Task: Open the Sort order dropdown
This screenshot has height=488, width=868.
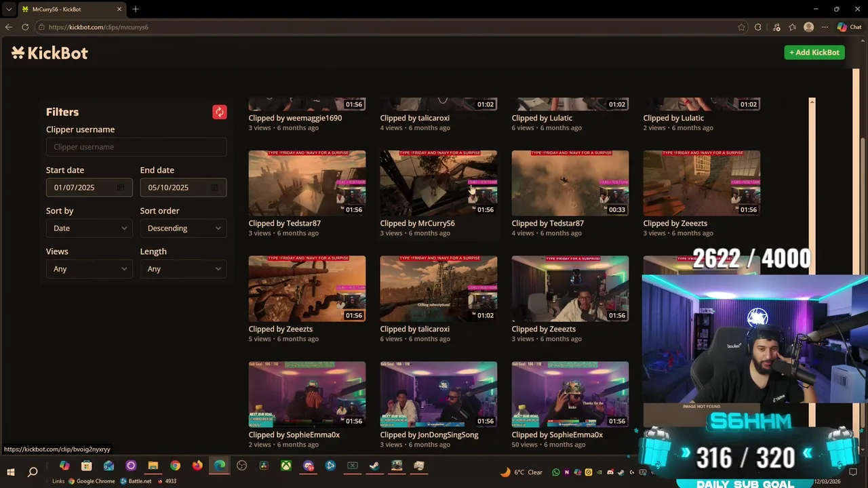Action: [x=183, y=228]
